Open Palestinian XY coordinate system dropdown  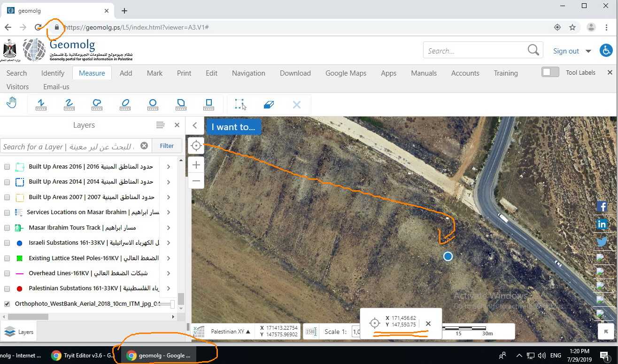[230, 331]
